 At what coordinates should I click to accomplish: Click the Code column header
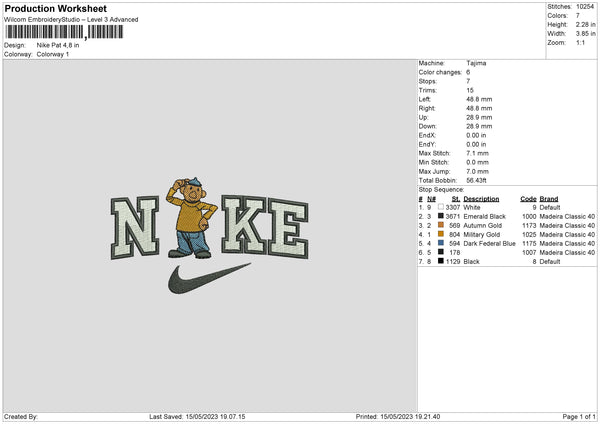(x=528, y=199)
